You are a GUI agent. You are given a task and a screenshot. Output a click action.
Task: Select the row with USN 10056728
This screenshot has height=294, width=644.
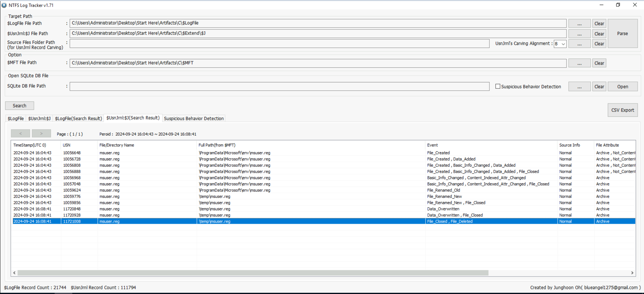[x=324, y=159]
